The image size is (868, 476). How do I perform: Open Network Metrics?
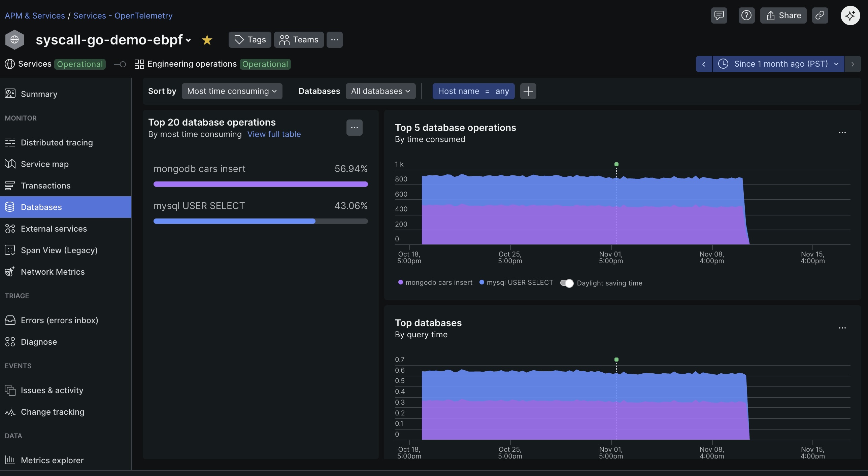tap(53, 272)
